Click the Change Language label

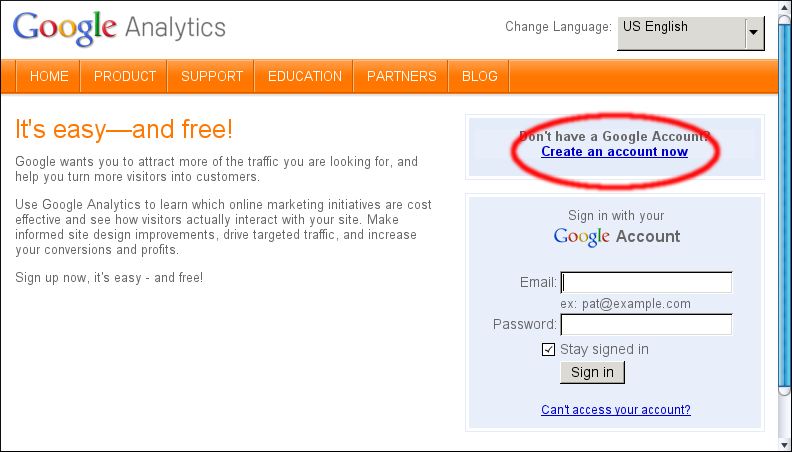coord(558,27)
